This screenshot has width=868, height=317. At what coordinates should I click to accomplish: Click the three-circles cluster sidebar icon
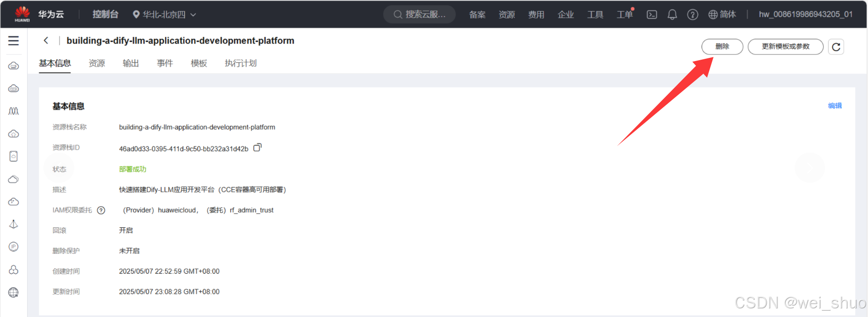pyautogui.click(x=14, y=270)
